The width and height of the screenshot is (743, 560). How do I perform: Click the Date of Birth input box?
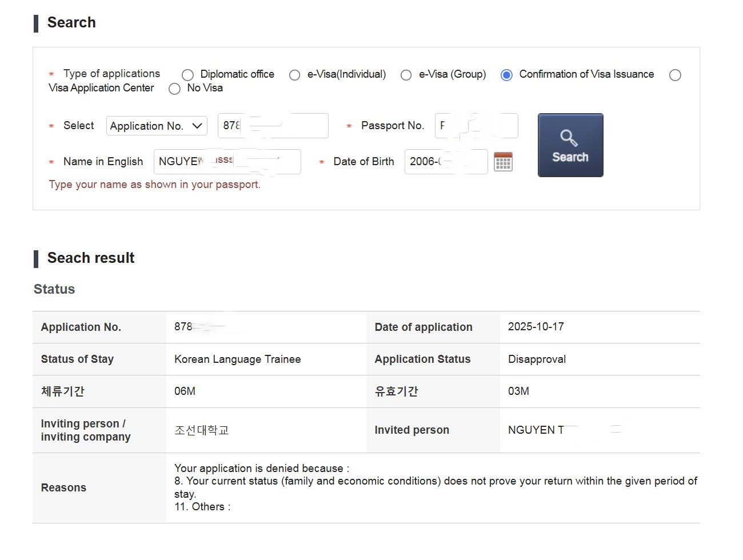[x=446, y=162]
